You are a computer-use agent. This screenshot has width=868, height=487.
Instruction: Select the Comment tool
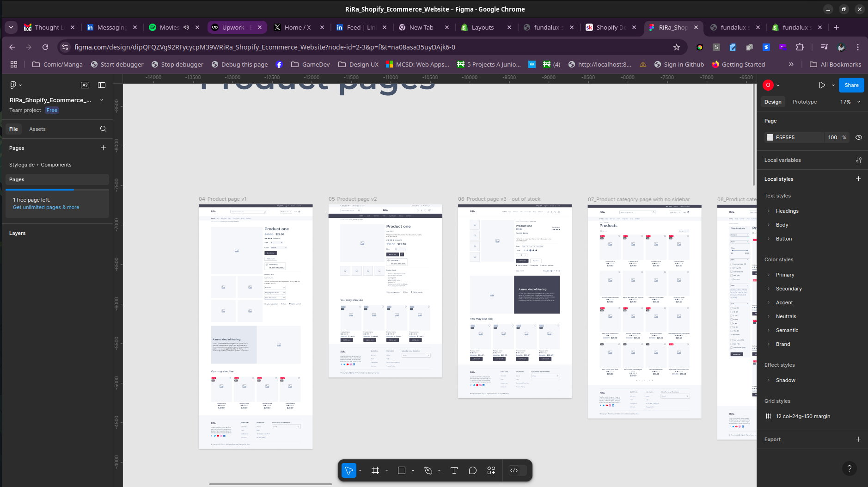point(472,470)
